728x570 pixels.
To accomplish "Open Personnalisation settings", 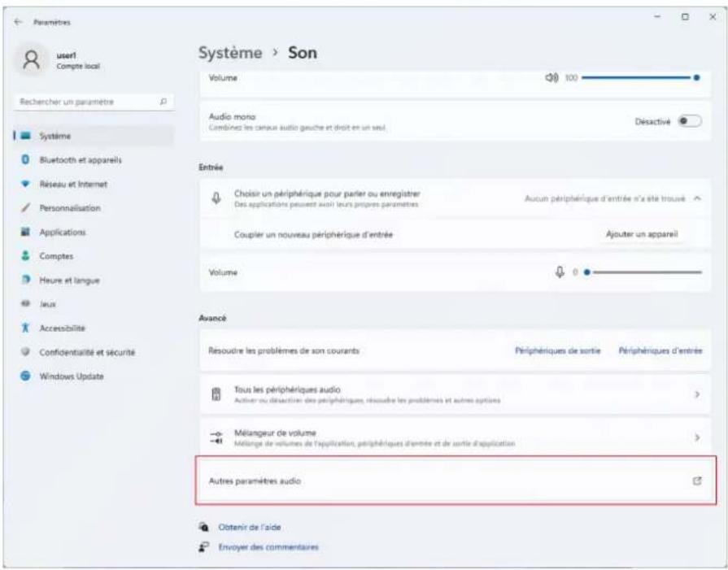I will 94,208.
